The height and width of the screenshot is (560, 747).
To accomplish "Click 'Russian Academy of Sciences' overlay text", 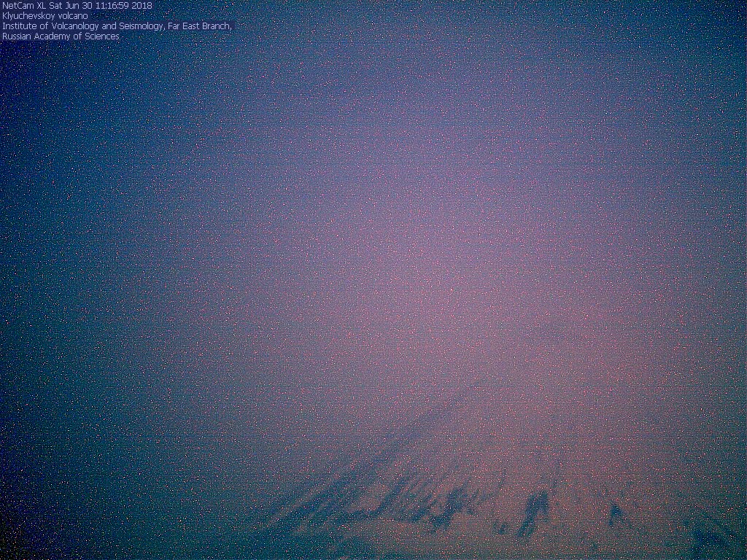I will 61,36.
